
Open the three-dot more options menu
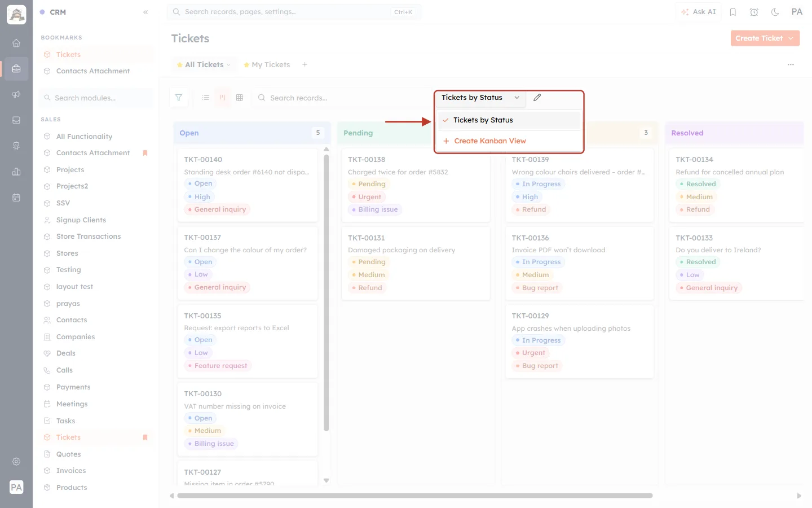(791, 65)
